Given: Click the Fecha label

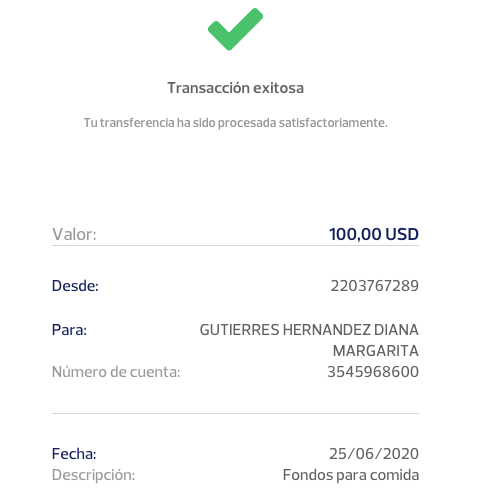Looking at the screenshot, I should pyautogui.click(x=74, y=454).
